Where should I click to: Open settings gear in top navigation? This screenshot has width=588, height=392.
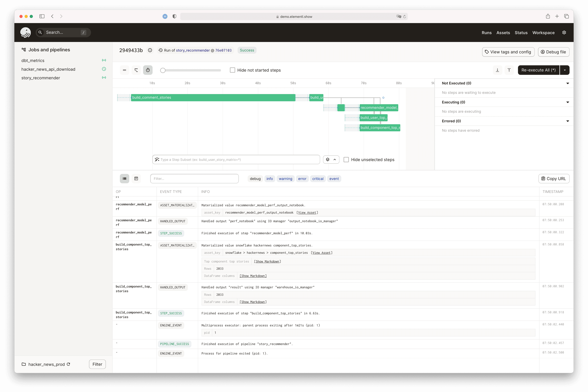tap(564, 33)
